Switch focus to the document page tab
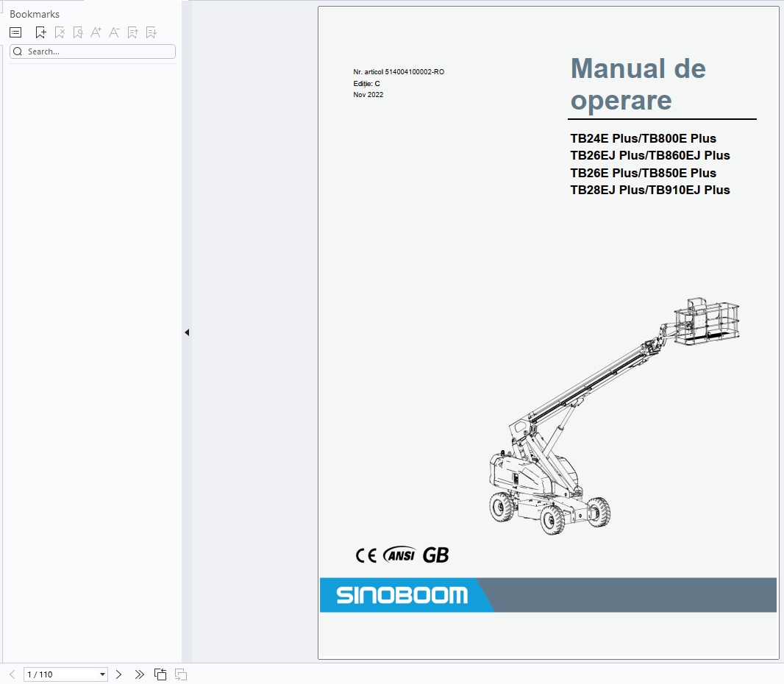The width and height of the screenshot is (784, 684). (x=548, y=331)
